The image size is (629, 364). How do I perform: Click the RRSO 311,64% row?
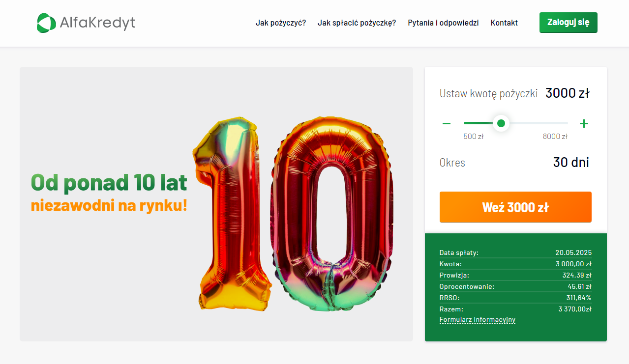(x=515, y=298)
